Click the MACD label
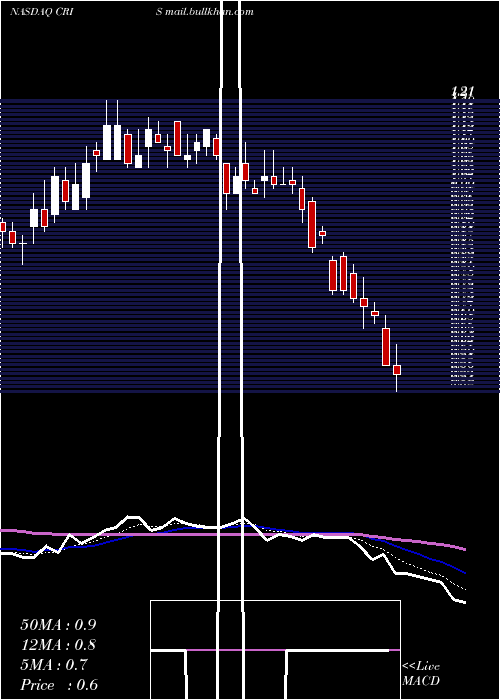500x700 pixels. (x=421, y=681)
